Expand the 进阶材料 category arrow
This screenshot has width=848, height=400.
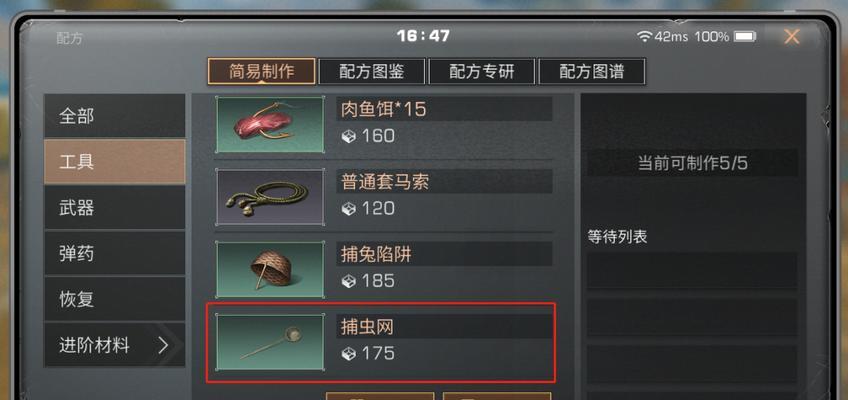[163, 345]
